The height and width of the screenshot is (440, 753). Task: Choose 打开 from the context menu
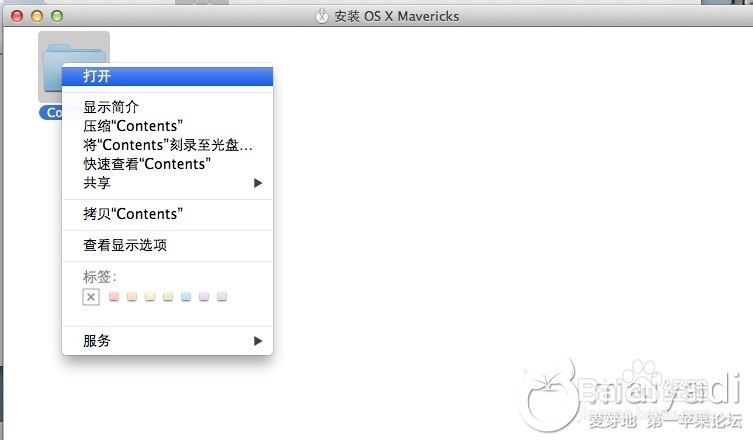pos(97,76)
